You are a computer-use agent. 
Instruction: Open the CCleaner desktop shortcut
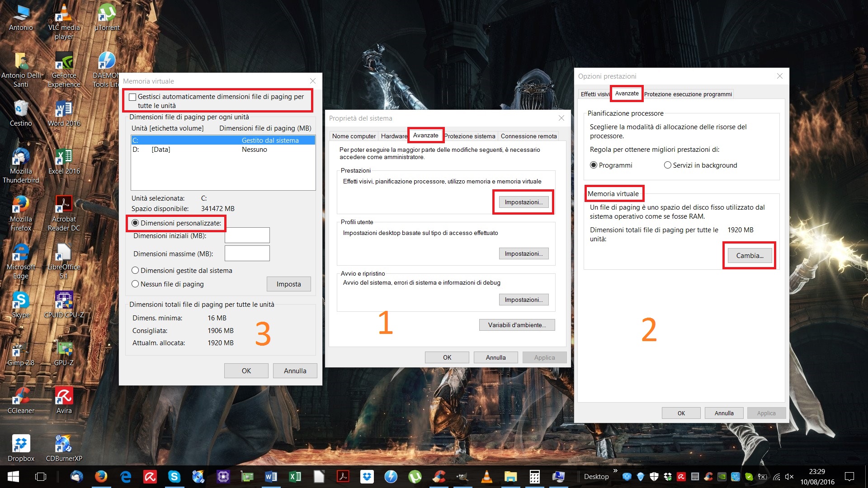click(x=21, y=400)
